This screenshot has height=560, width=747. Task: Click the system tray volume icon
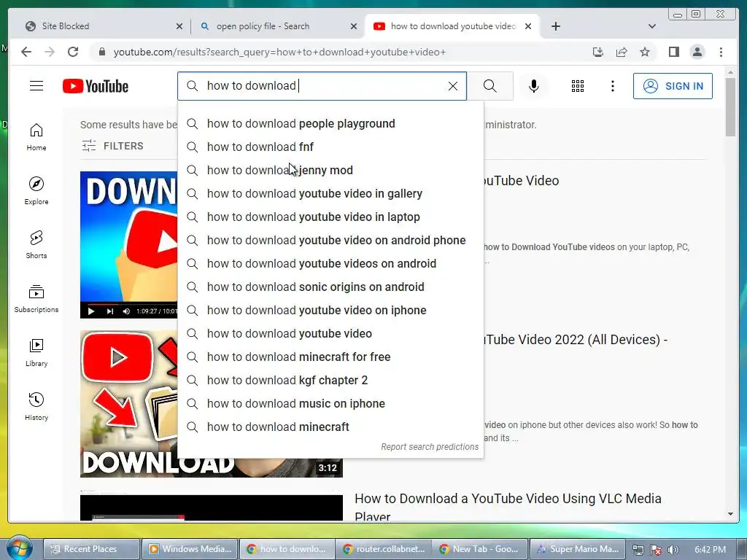pyautogui.click(x=673, y=550)
